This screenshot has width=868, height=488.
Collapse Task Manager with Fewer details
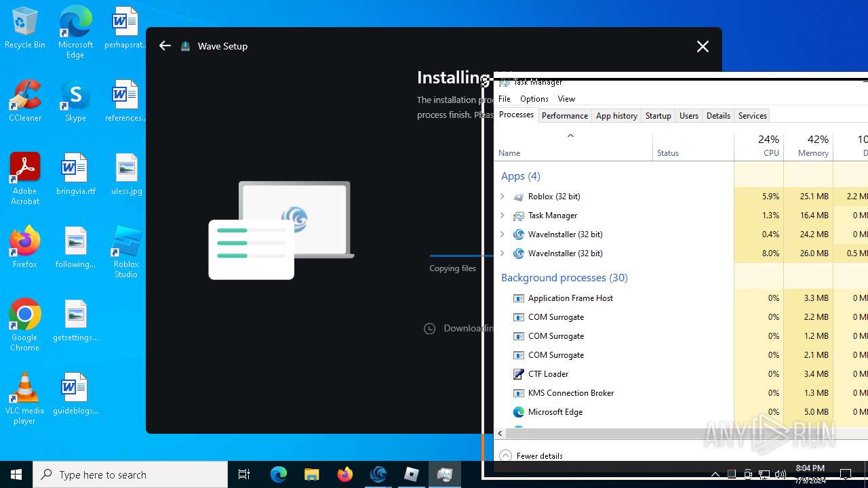point(532,455)
